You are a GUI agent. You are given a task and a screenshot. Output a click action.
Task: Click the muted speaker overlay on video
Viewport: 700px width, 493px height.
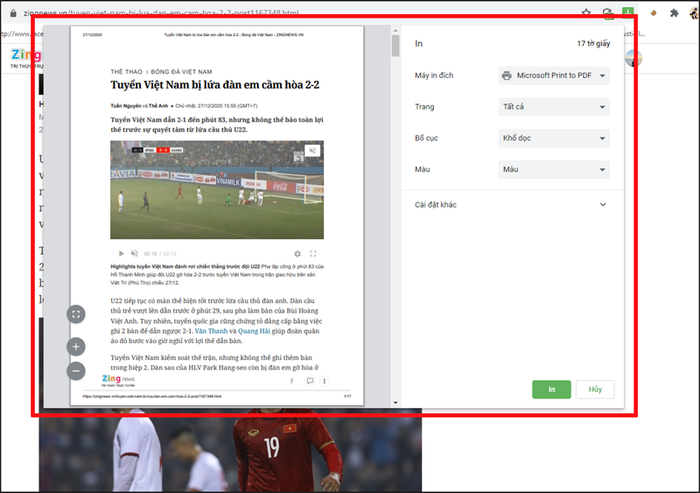312,150
